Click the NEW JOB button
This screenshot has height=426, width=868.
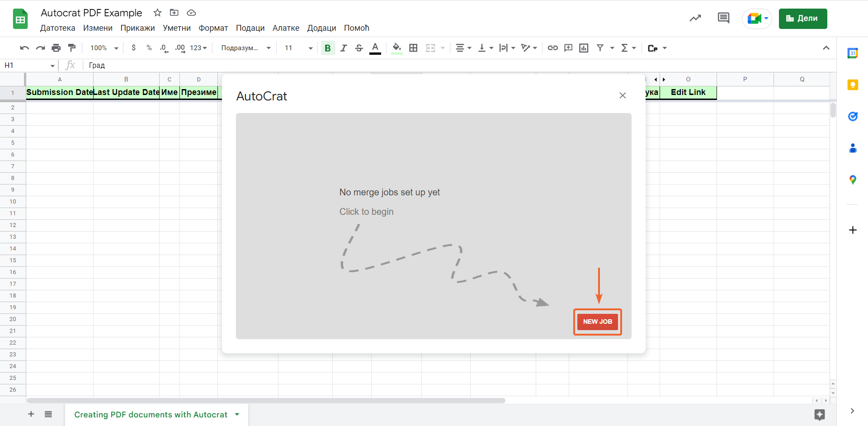598,322
